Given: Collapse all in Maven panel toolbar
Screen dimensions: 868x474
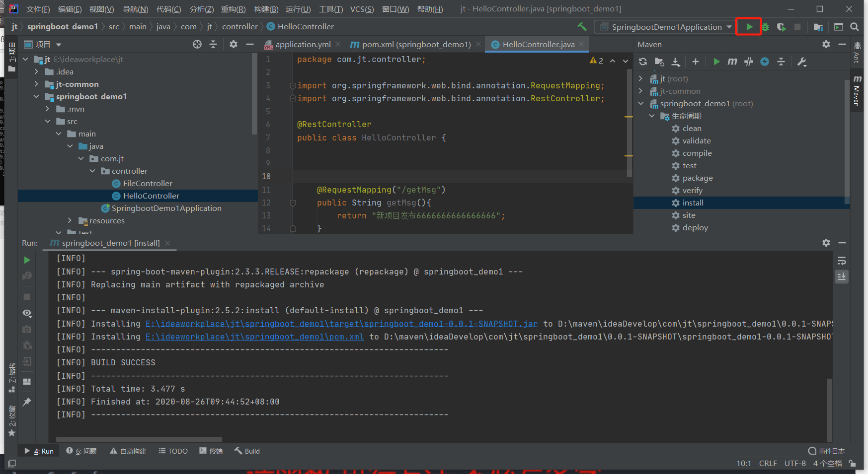Looking at the screenshot, I should 781,62.
